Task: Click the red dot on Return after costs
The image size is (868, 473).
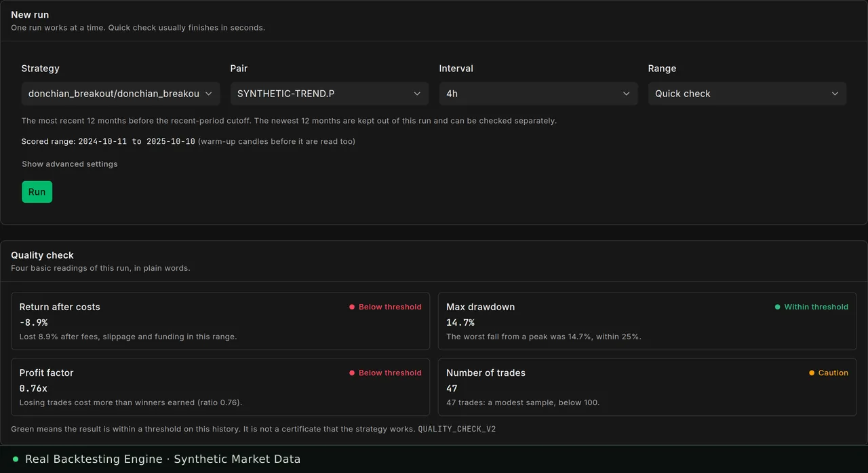Action: [x=352, y=307]
